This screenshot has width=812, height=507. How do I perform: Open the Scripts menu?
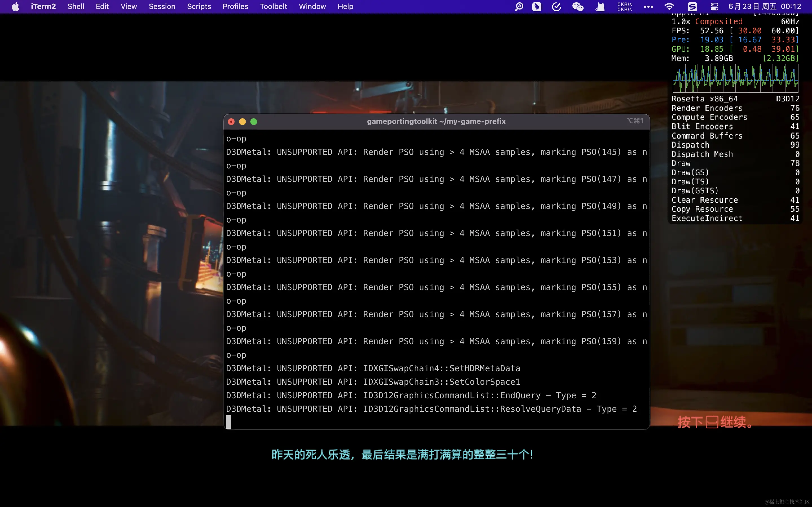199,6
